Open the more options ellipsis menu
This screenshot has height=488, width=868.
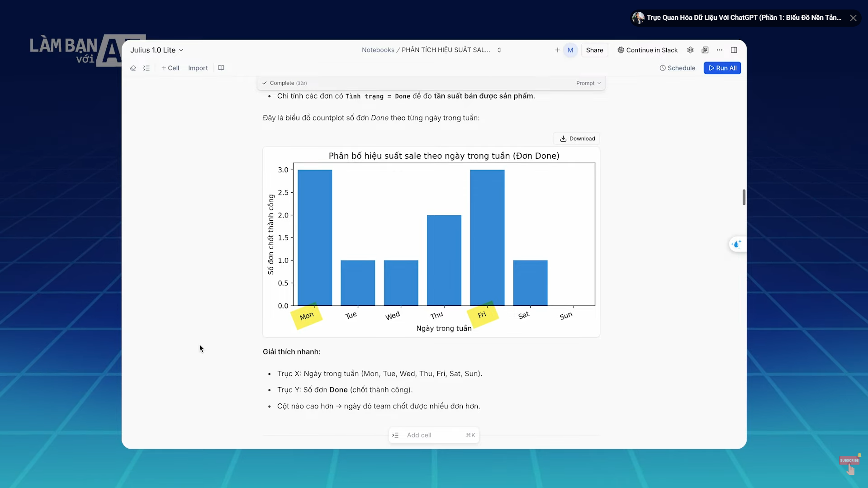(x=720, y=50)
